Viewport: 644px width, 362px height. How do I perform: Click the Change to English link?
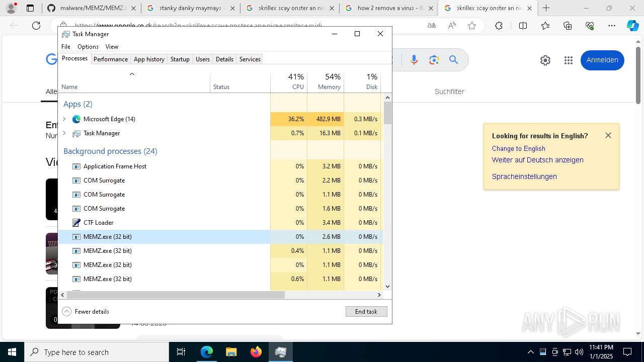(518, 148)
